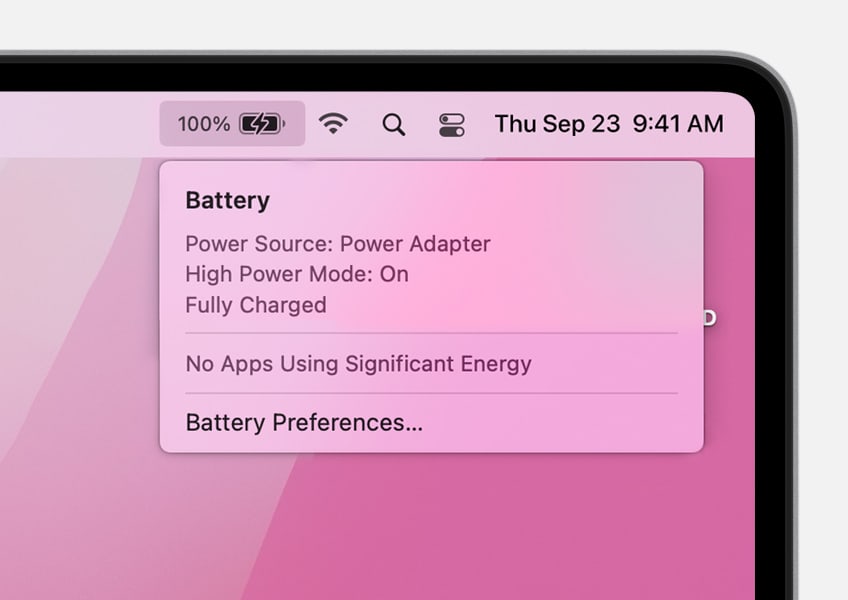The width and height of the screenshot is (848, 600).
Task: Click the battery charging icon in menu bar
Action: coord(262,124)
